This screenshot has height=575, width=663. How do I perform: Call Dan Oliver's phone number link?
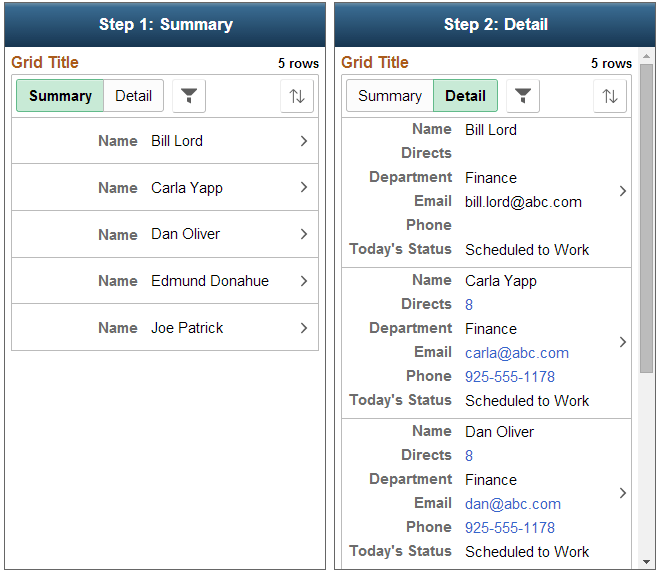510,528
